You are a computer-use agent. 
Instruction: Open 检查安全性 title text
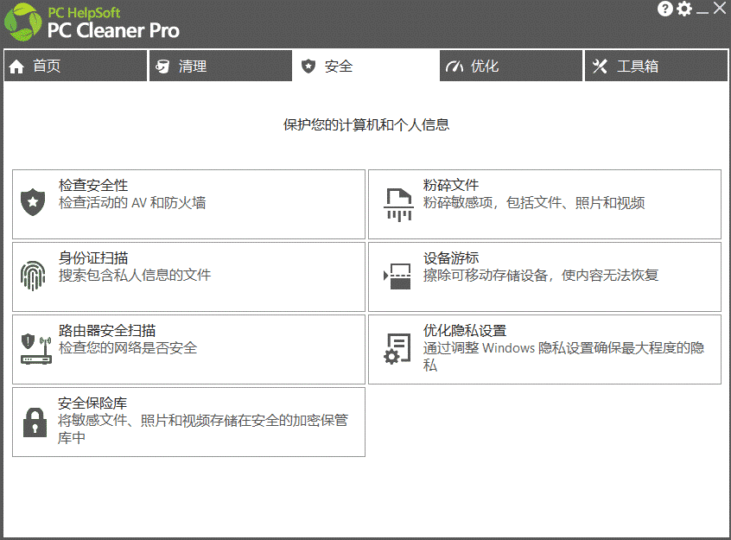tap(93, 186)
